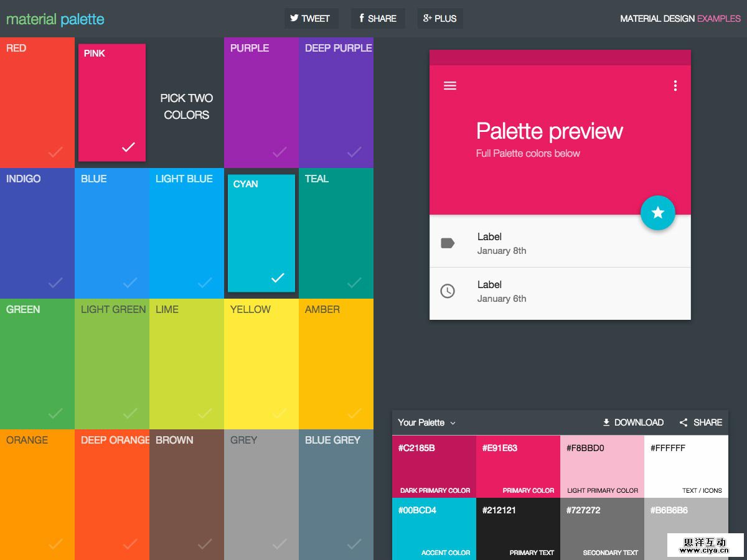Image resolution: width=747 pixels, height=560 pixels.
Task: Open the hamburger menu in the preview card
Action: [x=450, y=85]
